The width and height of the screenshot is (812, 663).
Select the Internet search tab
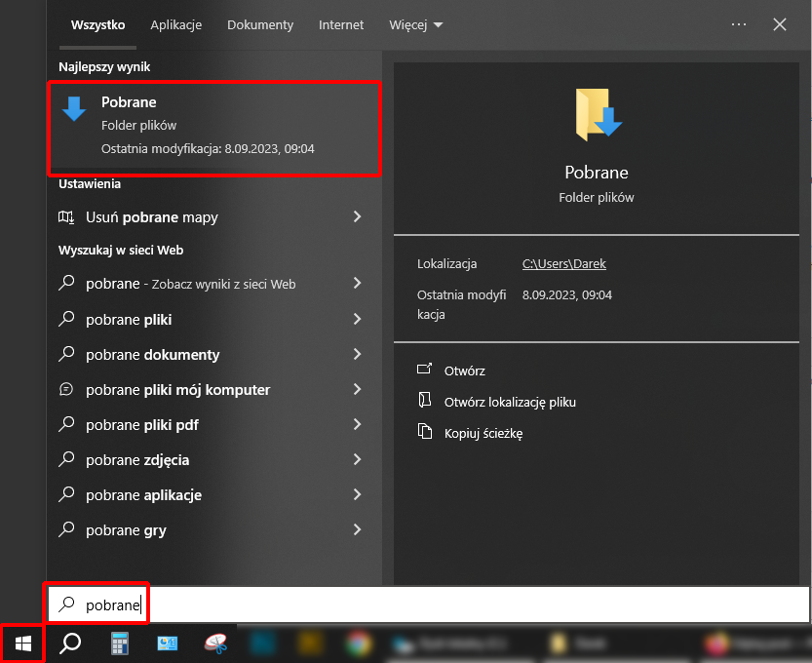click(341, 24)
